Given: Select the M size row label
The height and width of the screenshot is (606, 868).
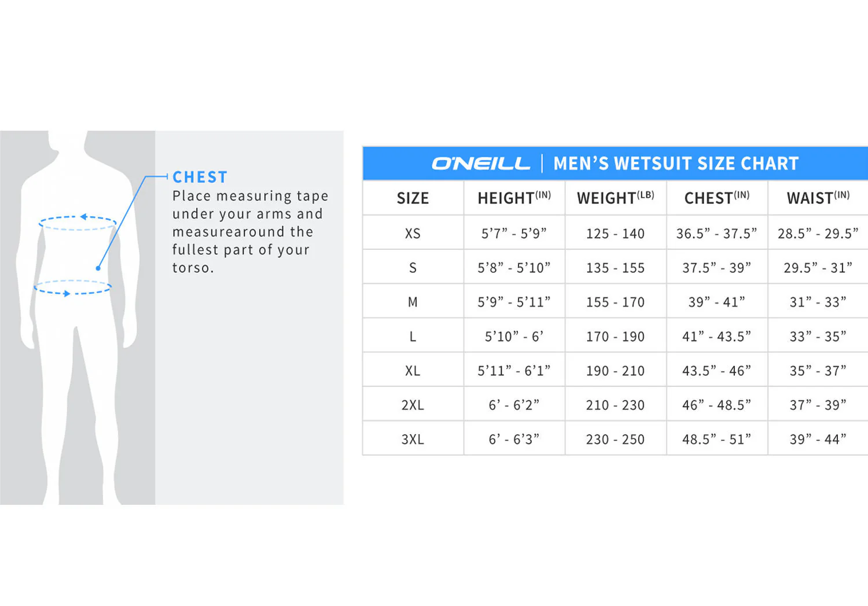Looking at the screenshot, I should (x=413, y=302).
